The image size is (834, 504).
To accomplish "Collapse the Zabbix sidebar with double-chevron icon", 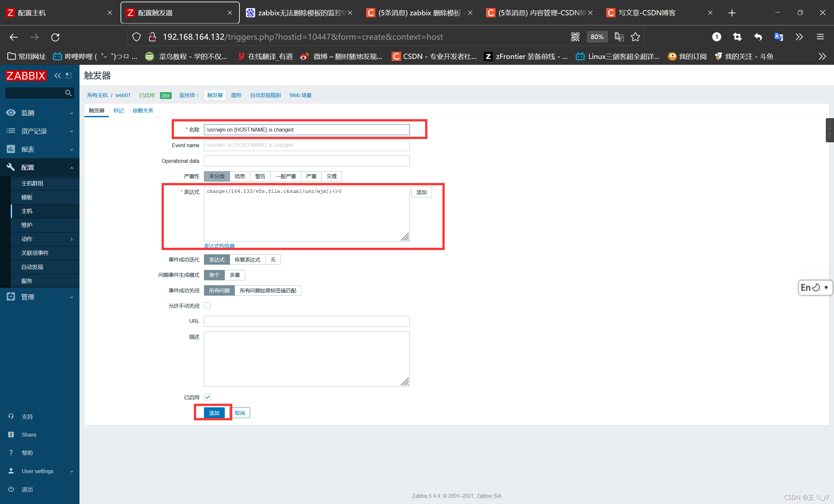I will [58, 76].
